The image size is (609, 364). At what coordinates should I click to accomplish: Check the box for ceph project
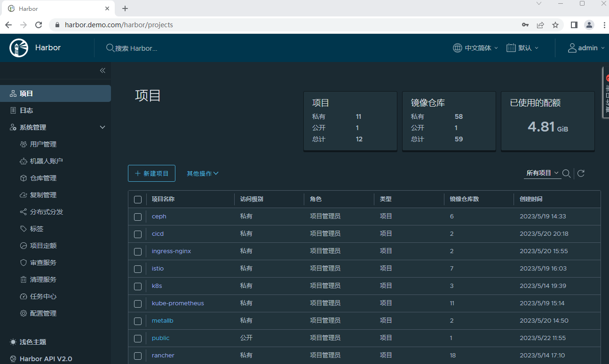tap(138, 217)
